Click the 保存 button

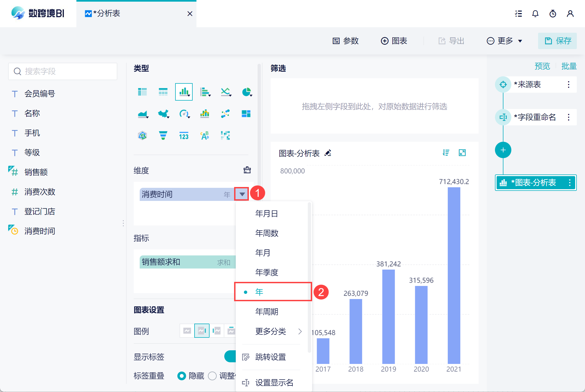pos(557,41)
